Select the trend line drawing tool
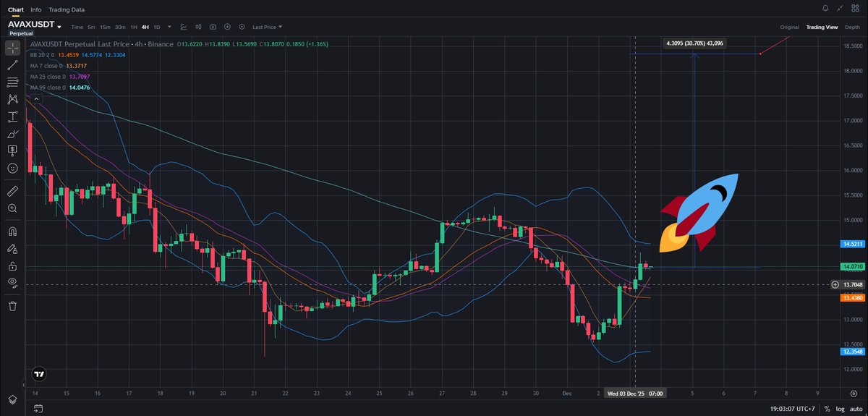The image size is (868, 416). pyautogui.click(x=12, y=65)
